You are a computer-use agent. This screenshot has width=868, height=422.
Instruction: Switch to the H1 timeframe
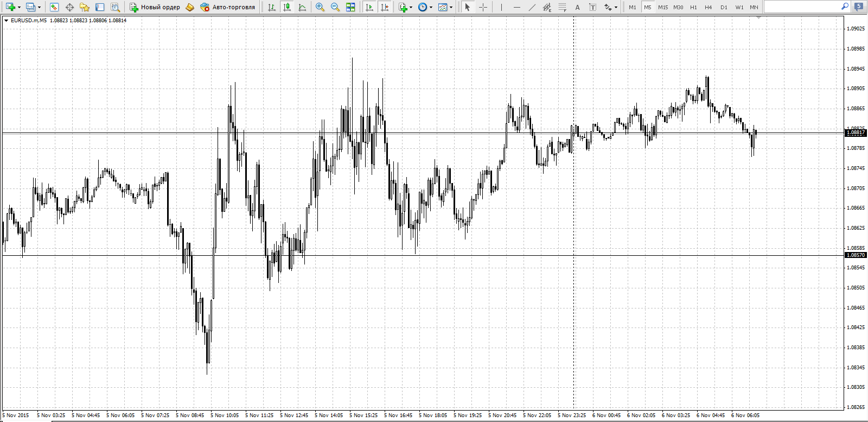(x=693, y=7)
